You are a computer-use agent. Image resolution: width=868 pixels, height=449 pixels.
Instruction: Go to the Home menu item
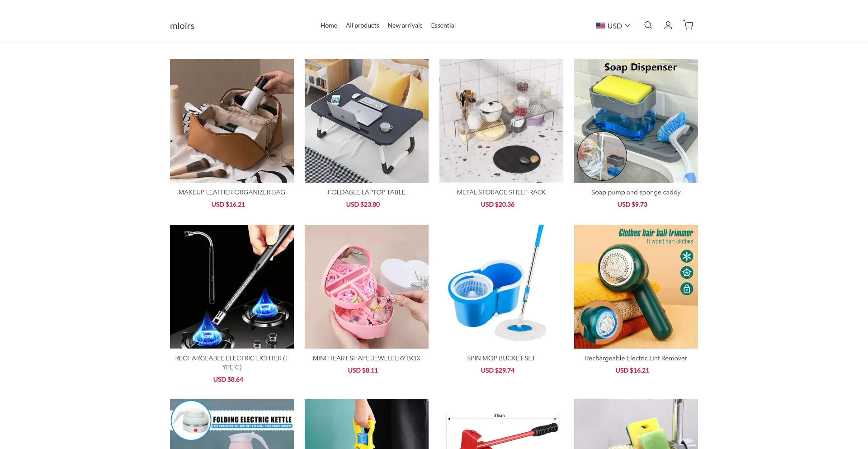(329, 25)
